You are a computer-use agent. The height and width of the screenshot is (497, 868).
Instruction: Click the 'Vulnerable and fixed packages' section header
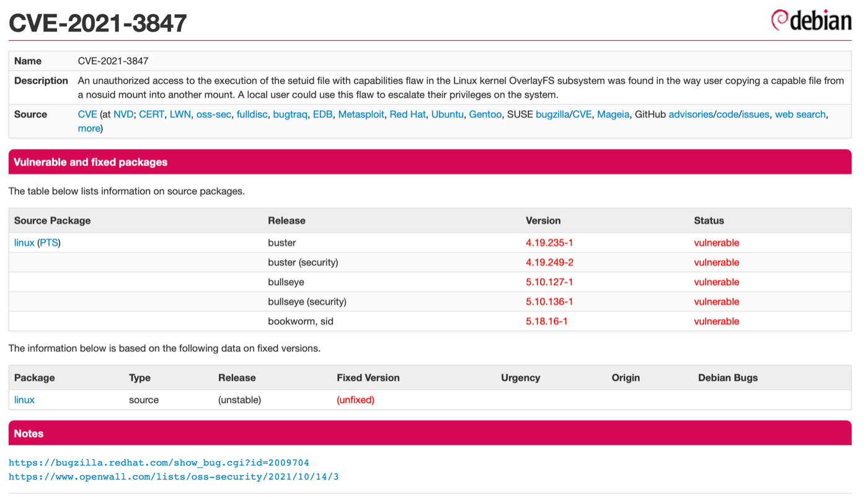click(x=430, y=162)
